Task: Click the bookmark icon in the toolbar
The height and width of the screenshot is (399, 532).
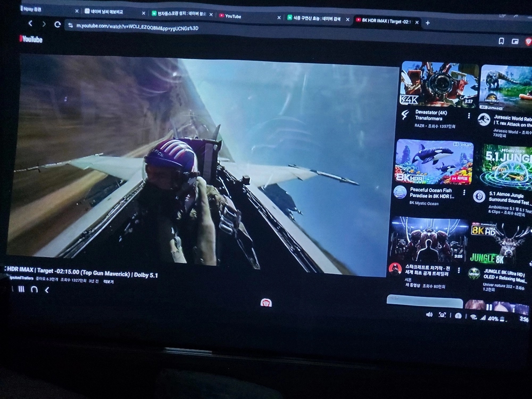Action: pyautogui.click(x=501, y=41)
